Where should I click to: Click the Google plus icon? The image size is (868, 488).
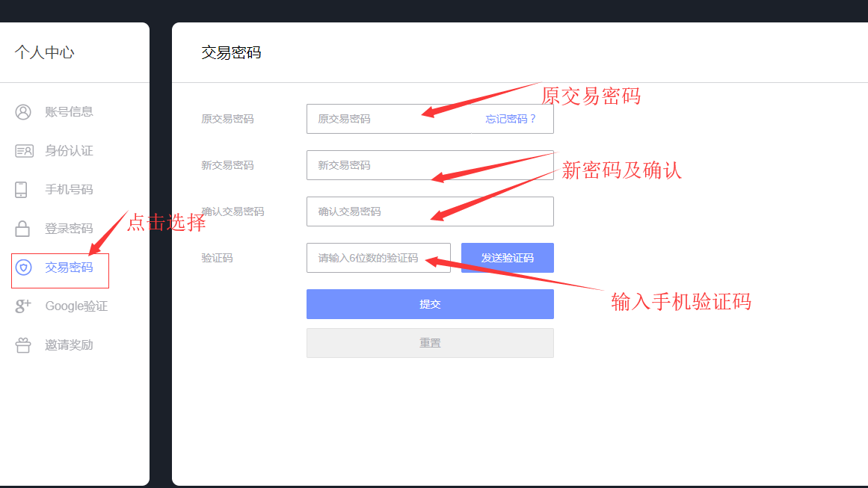pos(23,306)
